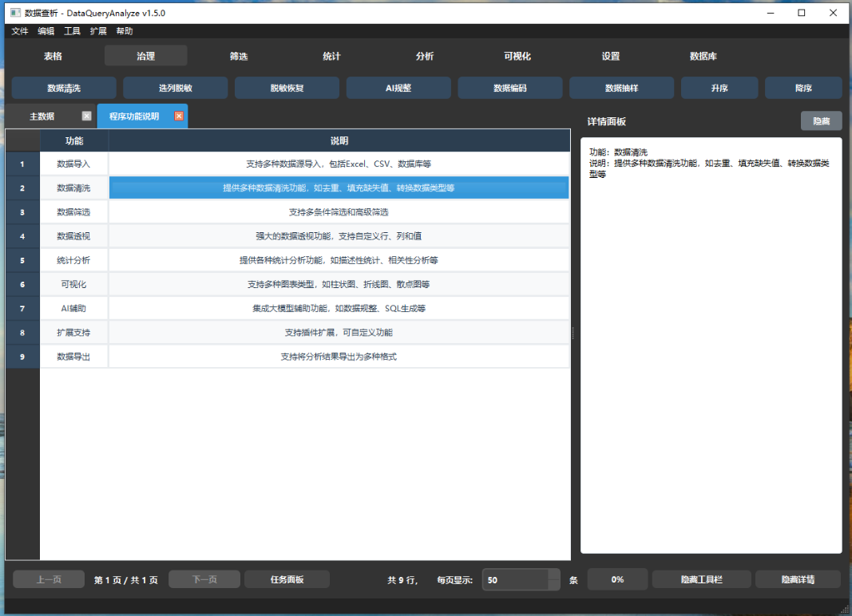Click the 说明 column header

pyautogui.click(x=339, y=141)
